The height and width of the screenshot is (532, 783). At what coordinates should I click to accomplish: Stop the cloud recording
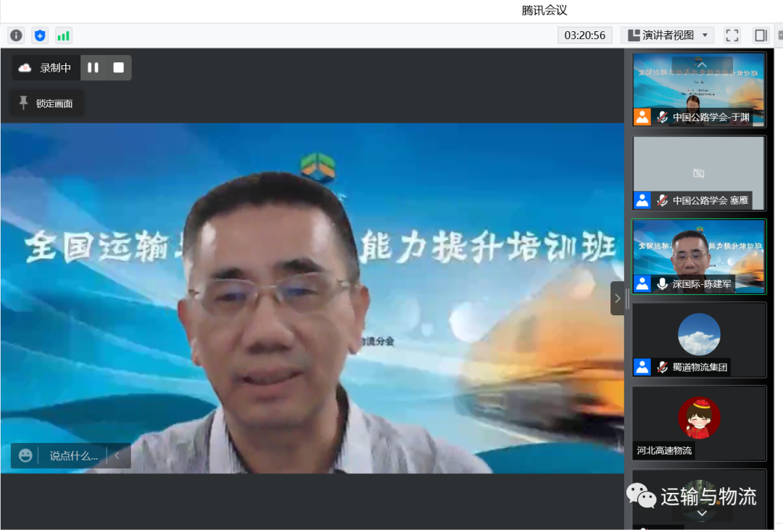pos(118,68)
